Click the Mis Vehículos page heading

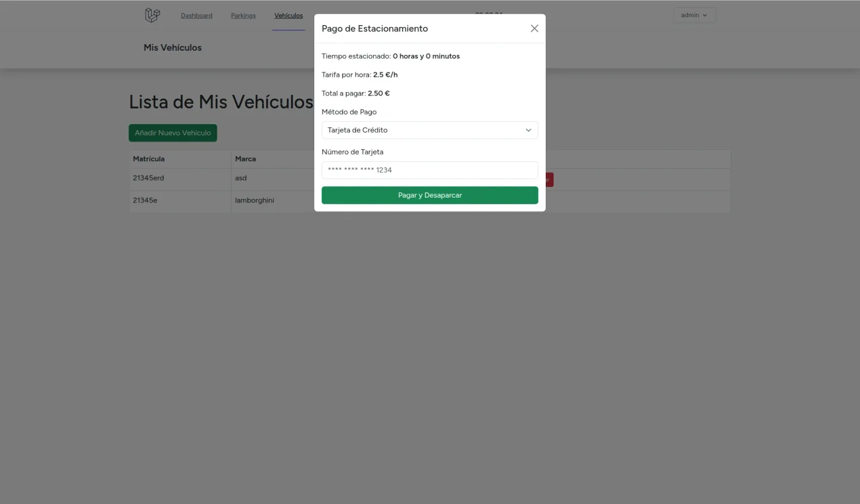(x=173, y=48)
